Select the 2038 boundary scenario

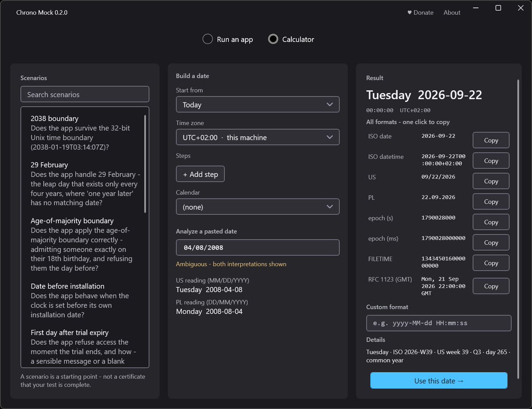84,133
